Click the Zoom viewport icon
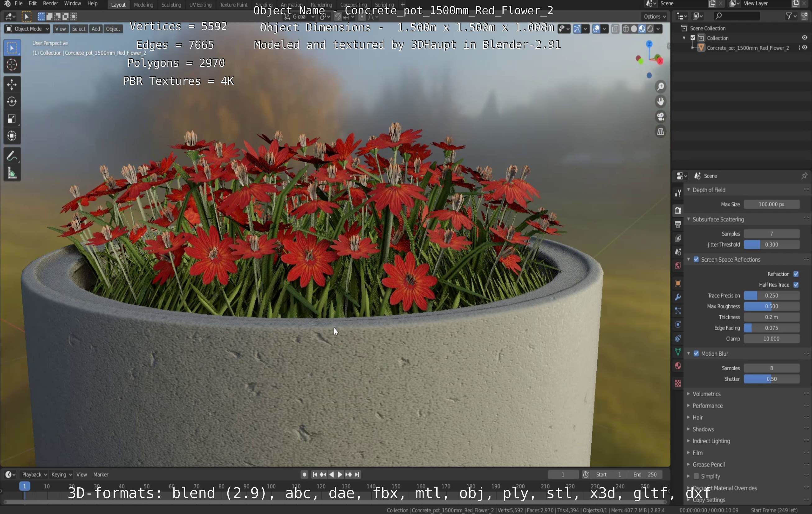The image size is (812, 514). click(x=660, y=87)
